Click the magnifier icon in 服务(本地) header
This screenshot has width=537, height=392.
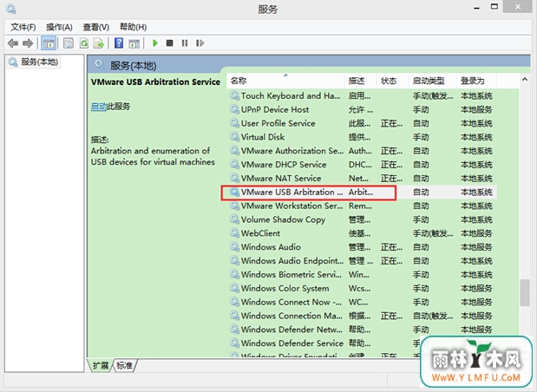(x=99, y=64)
